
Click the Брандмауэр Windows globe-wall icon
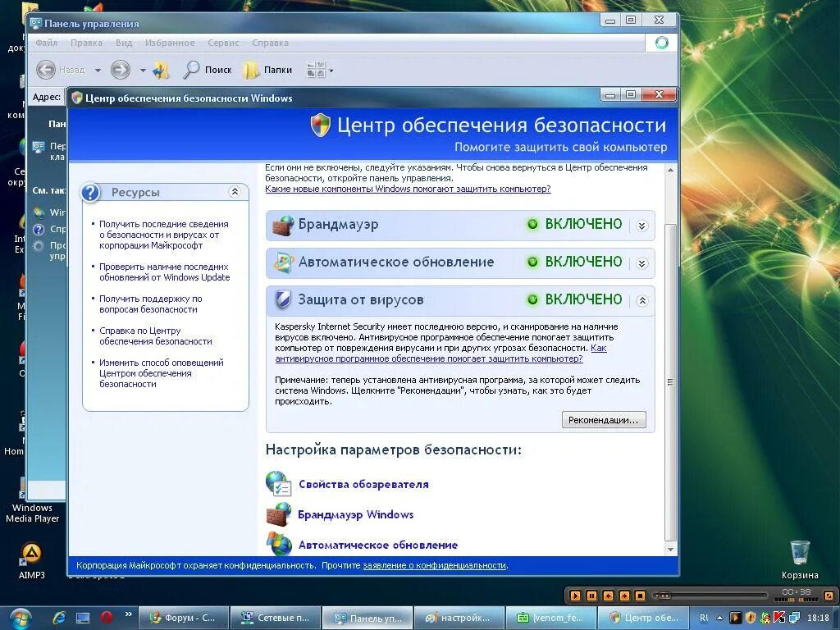point(279,514)
